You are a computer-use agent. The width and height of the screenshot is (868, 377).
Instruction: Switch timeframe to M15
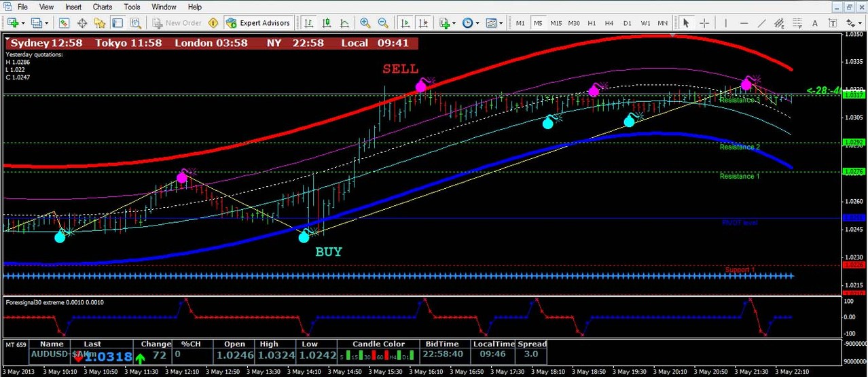coord(556,22)
